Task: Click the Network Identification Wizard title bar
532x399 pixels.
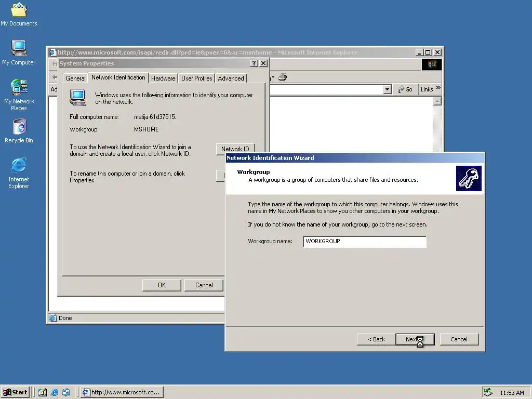Action: (x=355, y=158)
